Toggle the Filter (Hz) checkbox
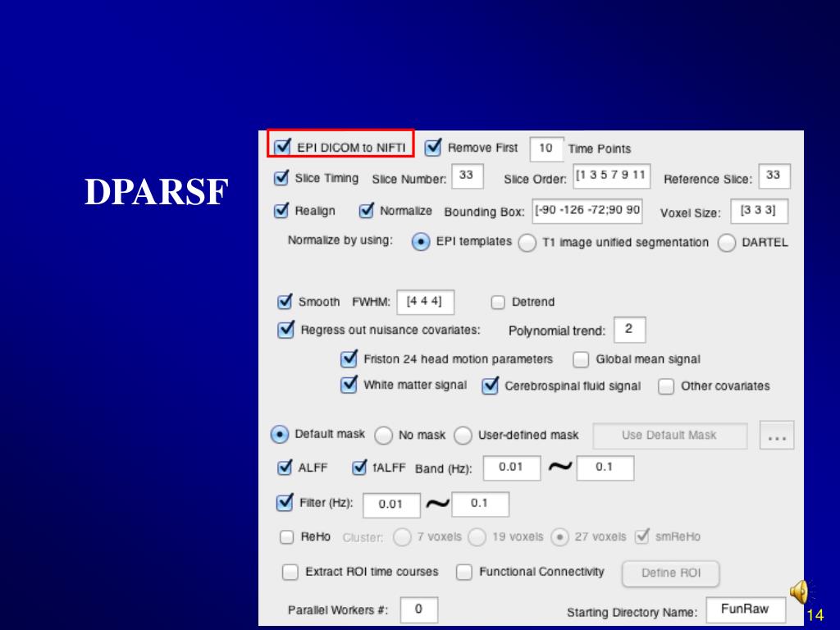This screenshot has width=840, height=630. (x=285, y=503)
